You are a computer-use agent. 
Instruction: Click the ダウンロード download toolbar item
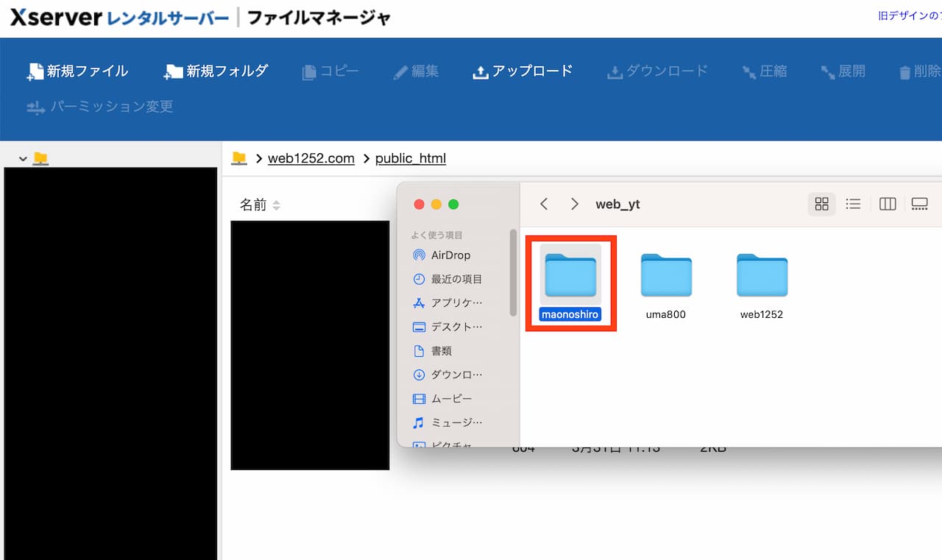657,71
